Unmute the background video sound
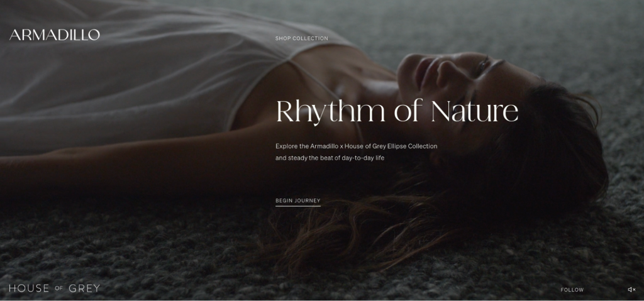The image size is (644, 301). (631, 290)
